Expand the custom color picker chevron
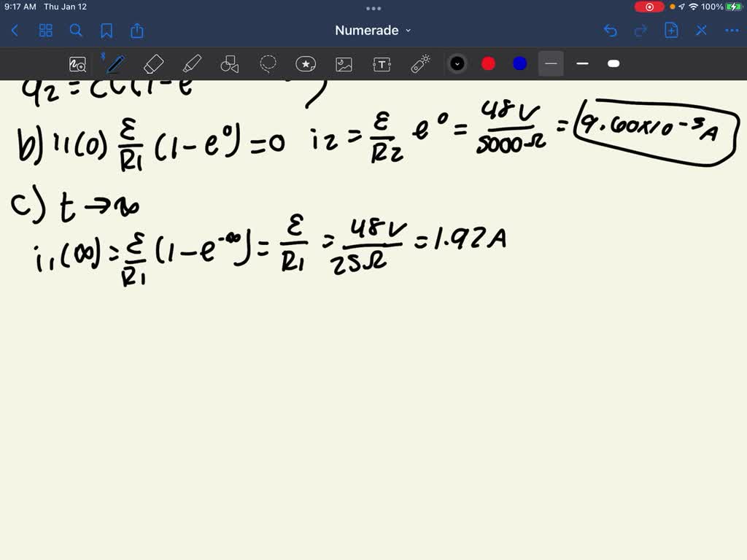This screenshot has width=747, height=560. (x=457, y=63)
